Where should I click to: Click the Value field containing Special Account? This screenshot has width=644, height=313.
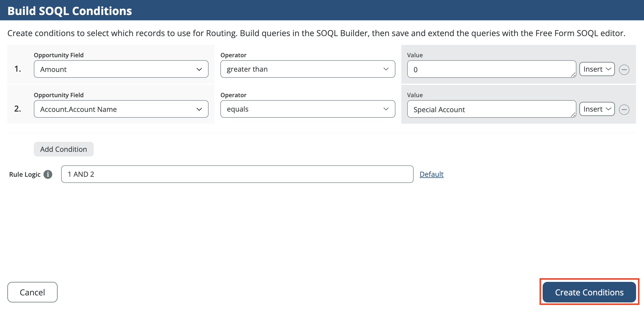point(491,109)
